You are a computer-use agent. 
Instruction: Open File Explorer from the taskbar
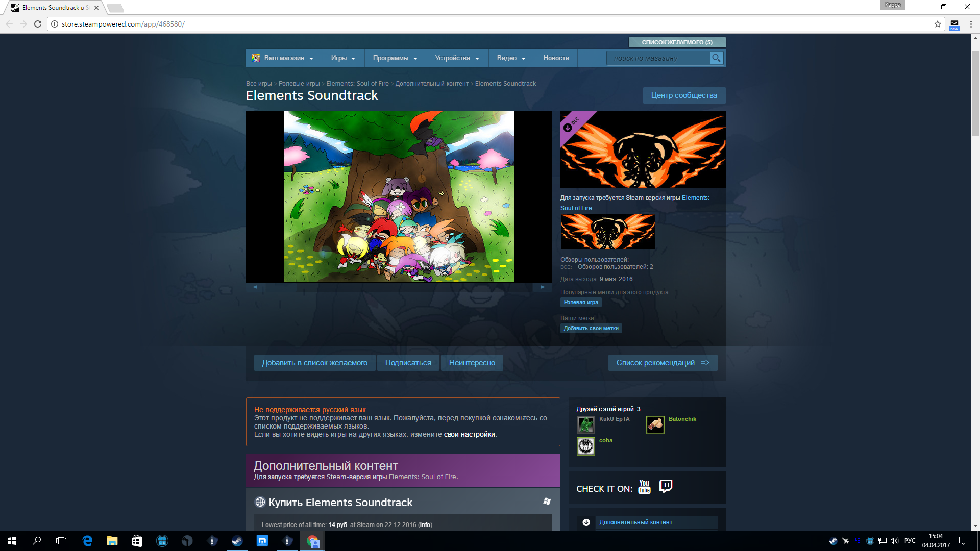(112, 541)
